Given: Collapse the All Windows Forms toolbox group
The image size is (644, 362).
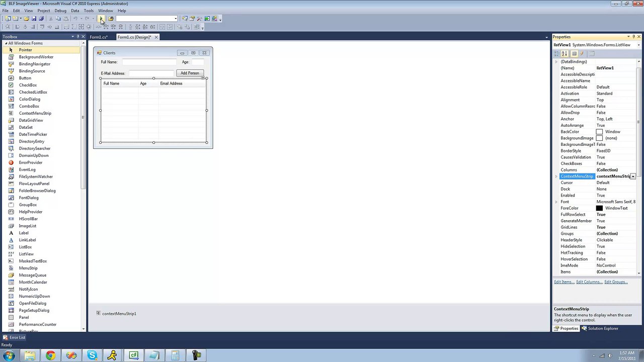Looking at the screenshot, I should (x=6, y=43).
